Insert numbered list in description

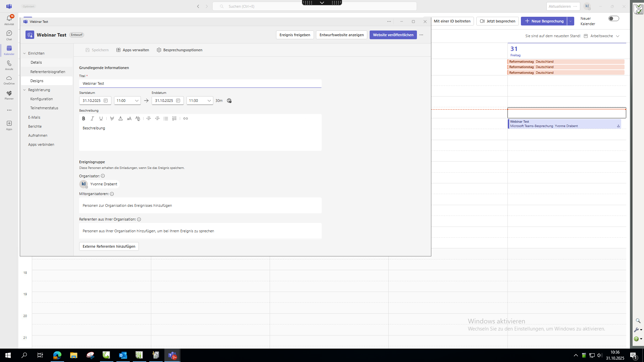[x=174, y=118]
